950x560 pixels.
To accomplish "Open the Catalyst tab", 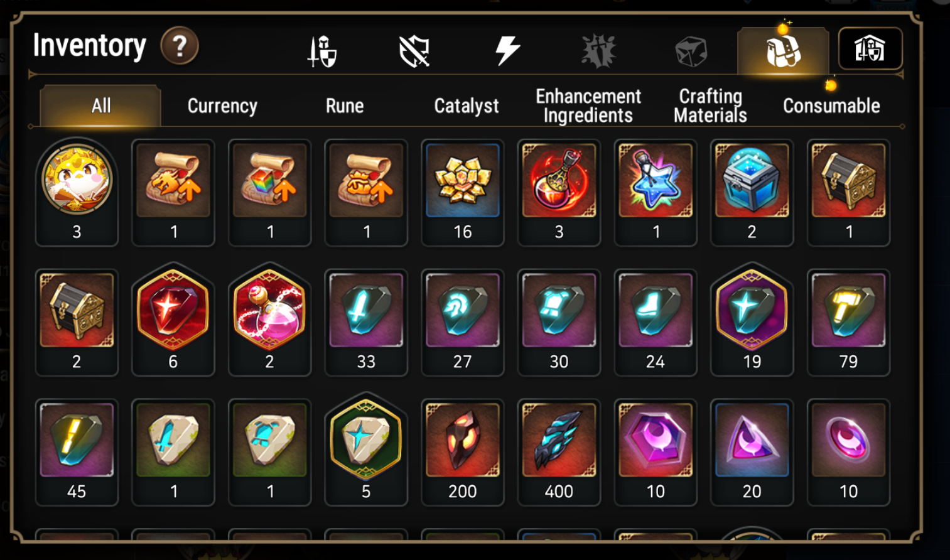I will [x=467, y=105].
